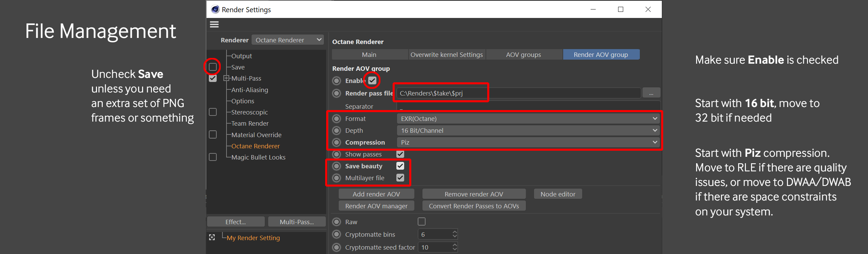Click the animation dot beside Save beauty
Image resolution: width=868 pixels, height=254 pixels.
tap(336, 166)
